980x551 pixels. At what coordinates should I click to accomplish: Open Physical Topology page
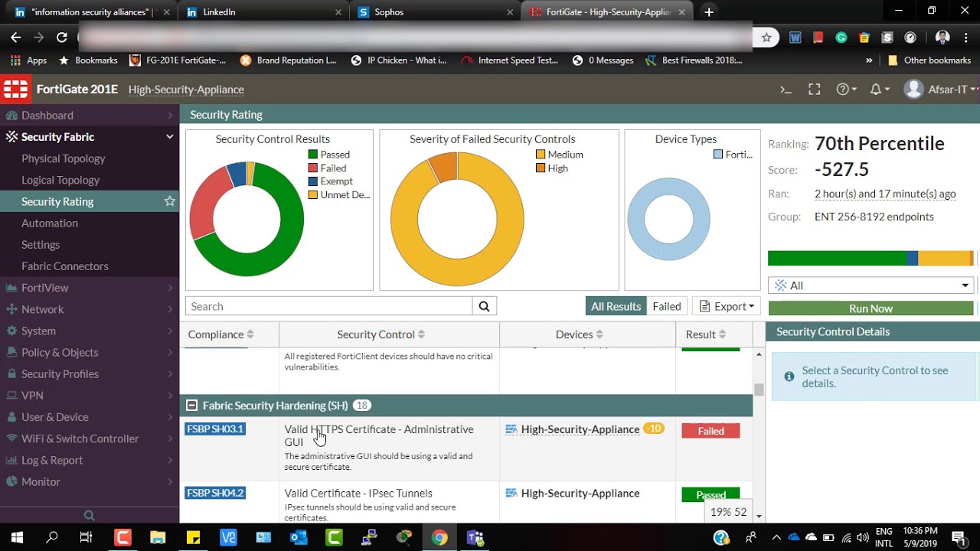coord(64,158)
